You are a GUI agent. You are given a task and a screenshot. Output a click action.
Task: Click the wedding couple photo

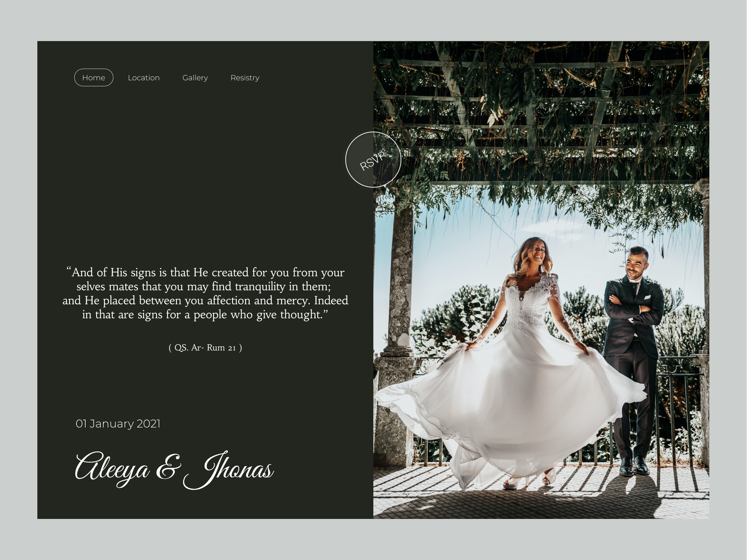pyautogui.click(x=541, y=280)
